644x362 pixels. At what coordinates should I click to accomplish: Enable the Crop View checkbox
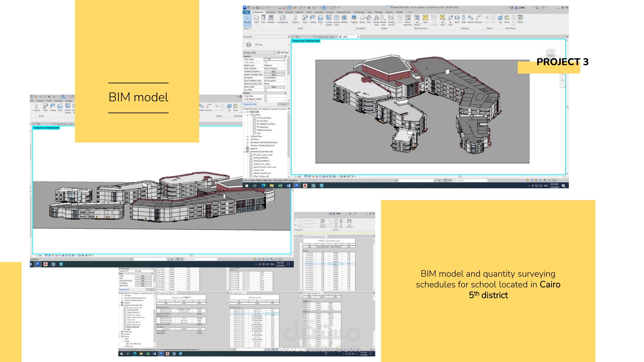[266, 96]
